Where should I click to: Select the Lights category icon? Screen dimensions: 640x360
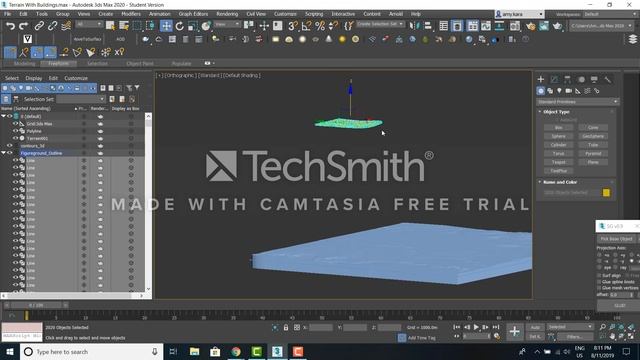tap(559, 91)
